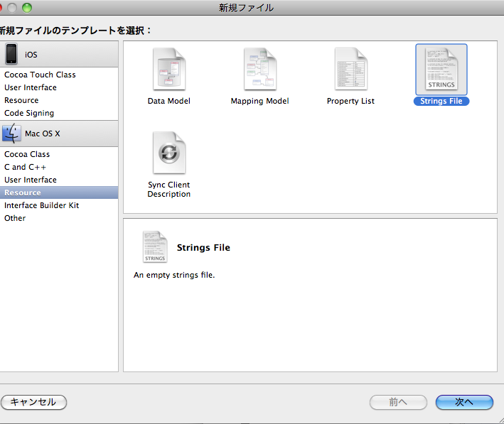Proceed with the 次へ next button

[464, 402]
